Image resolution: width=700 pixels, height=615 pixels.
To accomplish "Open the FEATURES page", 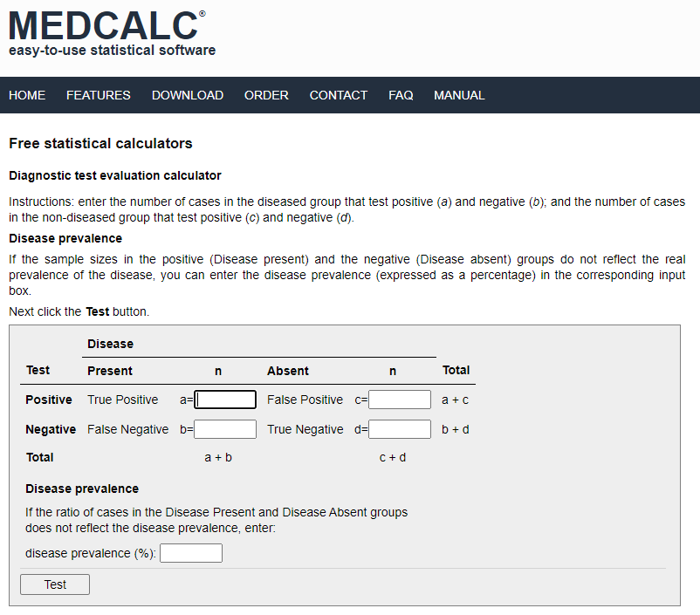I will pyautogui.click(x=98, y=95).
